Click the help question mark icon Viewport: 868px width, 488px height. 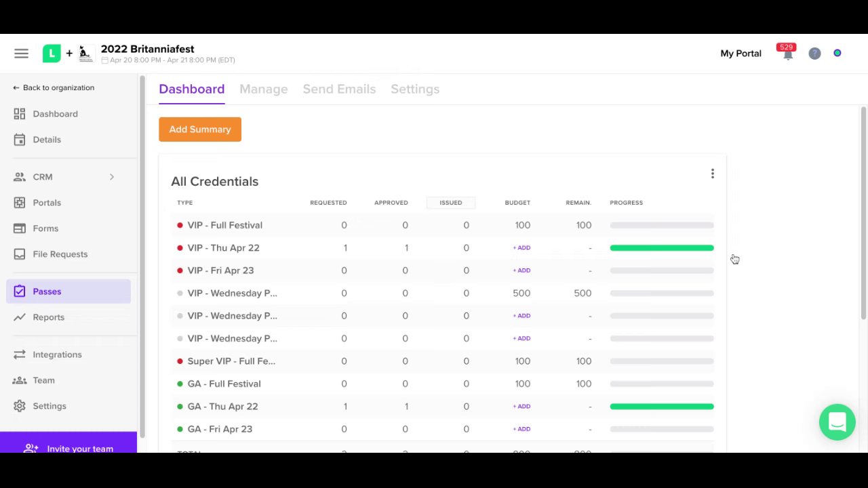click(814, 54)
